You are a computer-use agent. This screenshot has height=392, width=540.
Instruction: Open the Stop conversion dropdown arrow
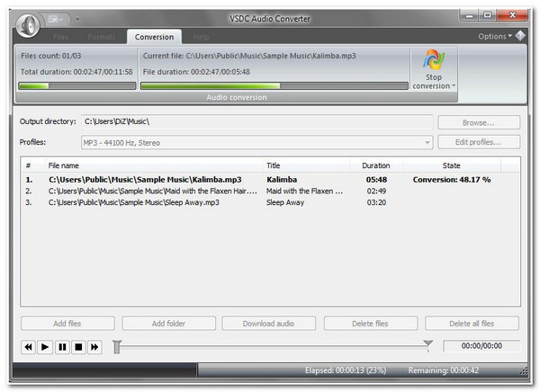tap(454, 85)
